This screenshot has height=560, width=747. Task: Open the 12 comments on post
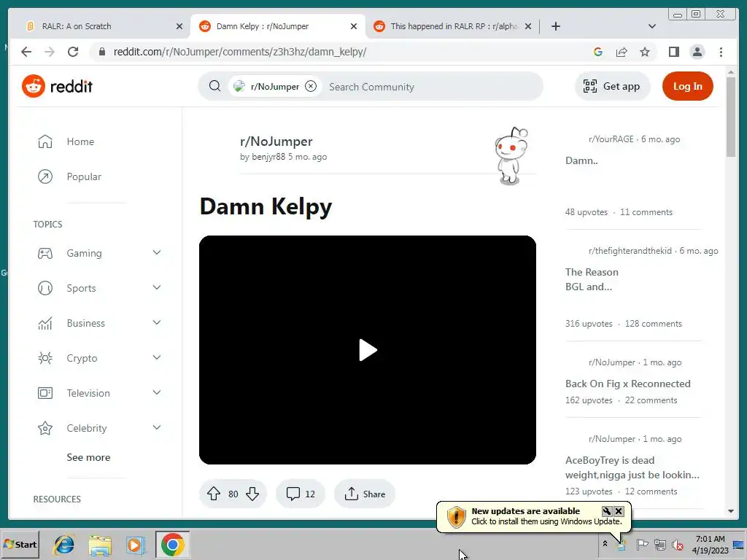coord(301,494)
